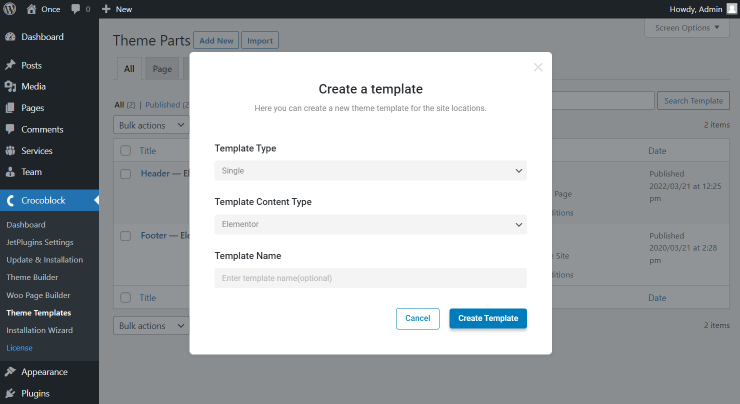This screenshot has height=404, width=740.
Task: Click the Template Name input field
Action: coord(370,278)
